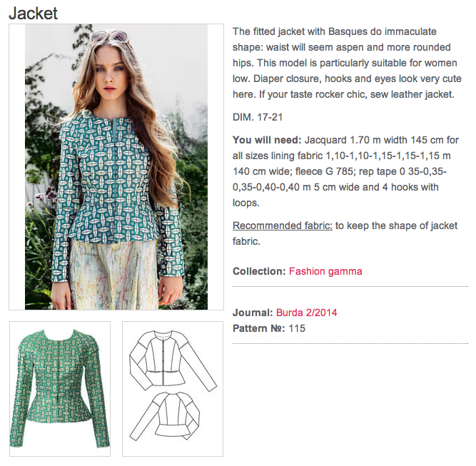Click pattern number 115
This screenshot has width=476, height=466.
pyautogui.click(x=297, y=328)
